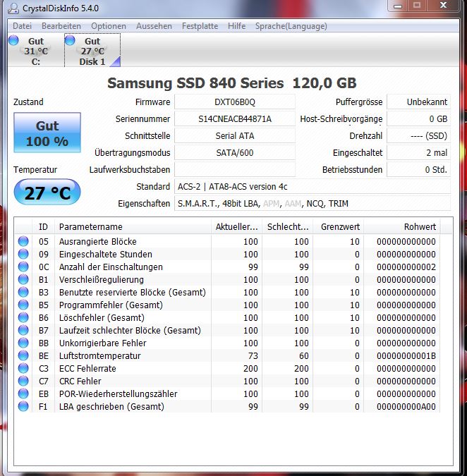Viewport: 467px width, 476px height.
Task: Click the Host-Schreibvorgänge field 0 GB
Action: pos(419,119)
